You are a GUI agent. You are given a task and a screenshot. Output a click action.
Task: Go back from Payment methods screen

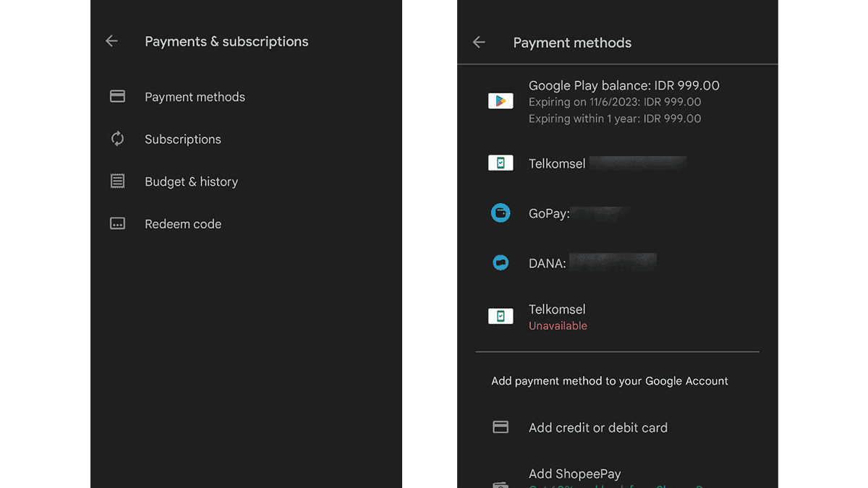(479, 43)
